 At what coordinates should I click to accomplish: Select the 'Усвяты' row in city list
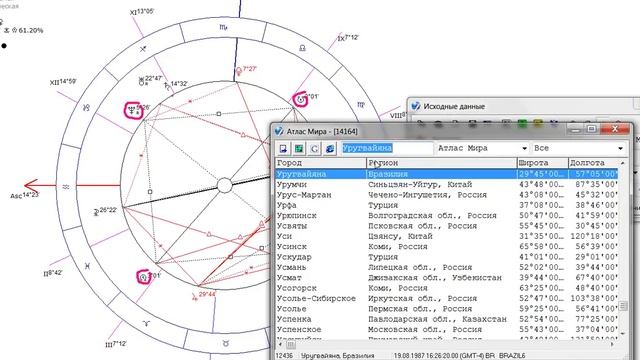(447, 226)
